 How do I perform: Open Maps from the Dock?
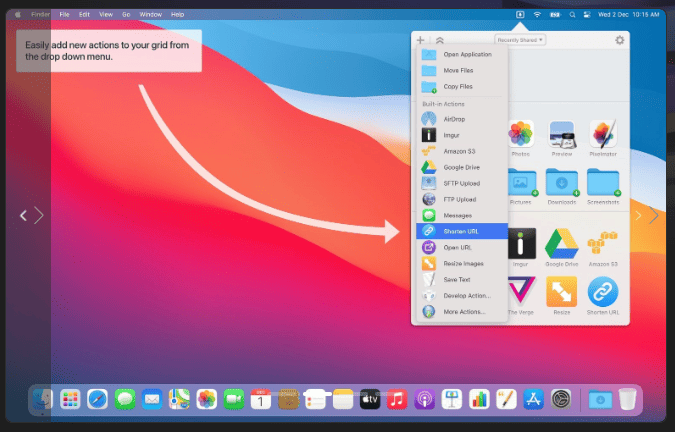coord(180,400)
